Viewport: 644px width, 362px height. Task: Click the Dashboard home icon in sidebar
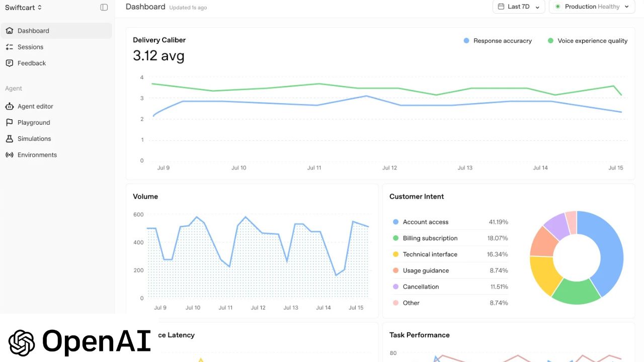point(9,31)
